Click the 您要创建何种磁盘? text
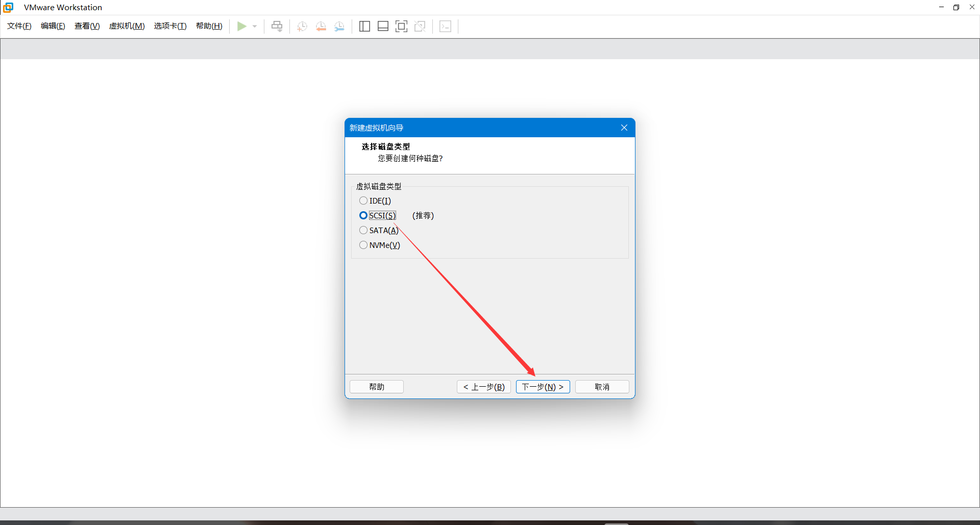 point(410,158)
